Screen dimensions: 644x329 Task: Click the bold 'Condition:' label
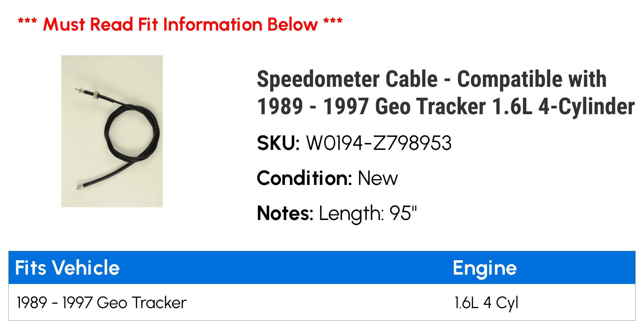pyautogui.click(x=305, y=178)
